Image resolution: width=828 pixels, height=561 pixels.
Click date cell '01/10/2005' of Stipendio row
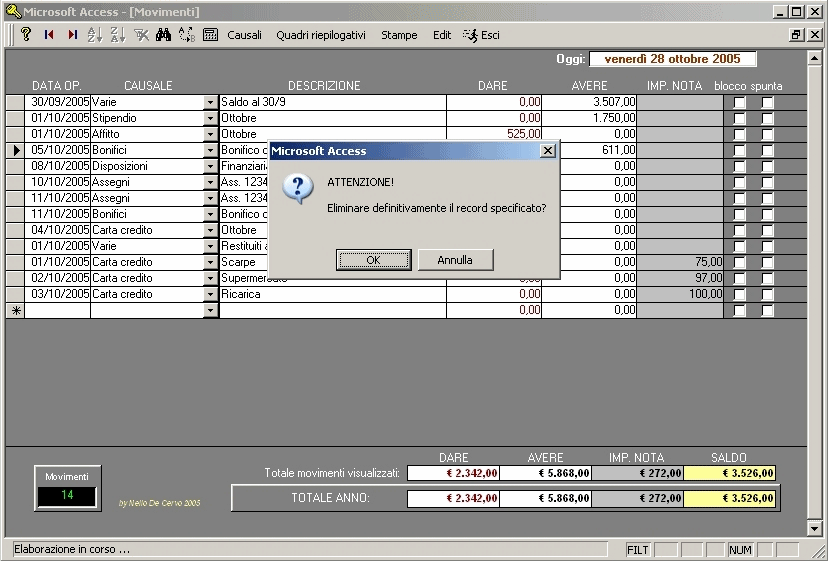(58, 118)
